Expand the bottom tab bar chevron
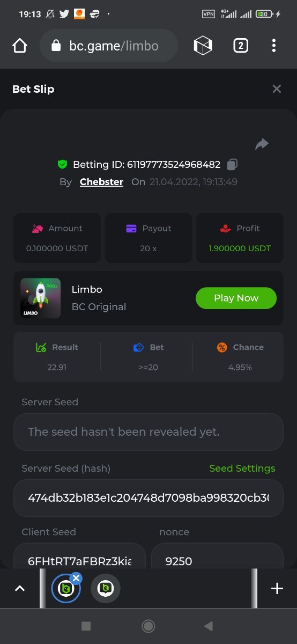This screenshot has height=644, width=297. (20, 589)
